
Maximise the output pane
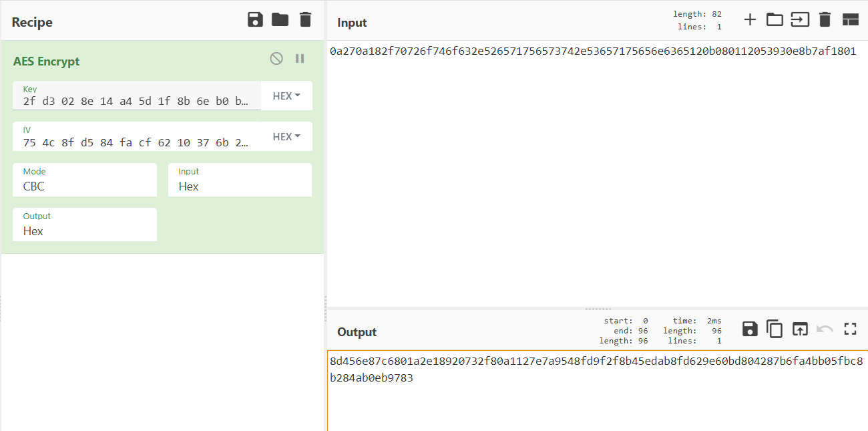pyautogui.click(x=850, y=329)
